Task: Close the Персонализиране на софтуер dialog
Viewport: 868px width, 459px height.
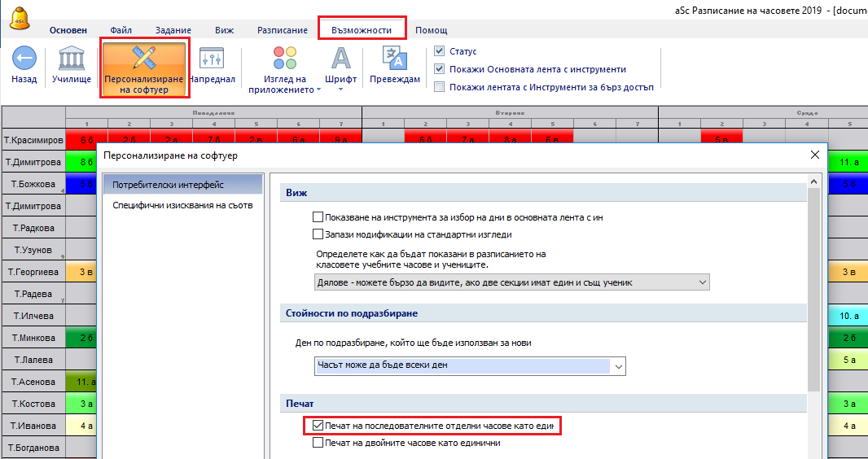Action: click(814, 155)
